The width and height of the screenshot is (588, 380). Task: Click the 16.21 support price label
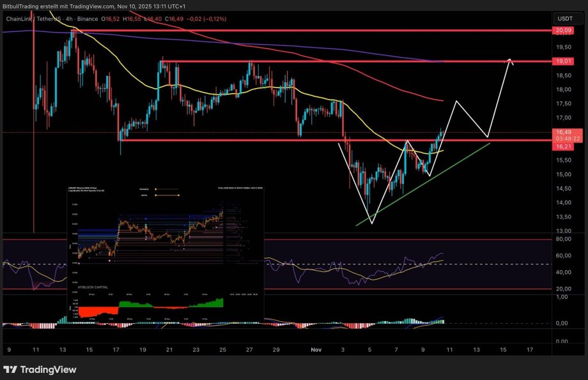click(x=562, y=146)
